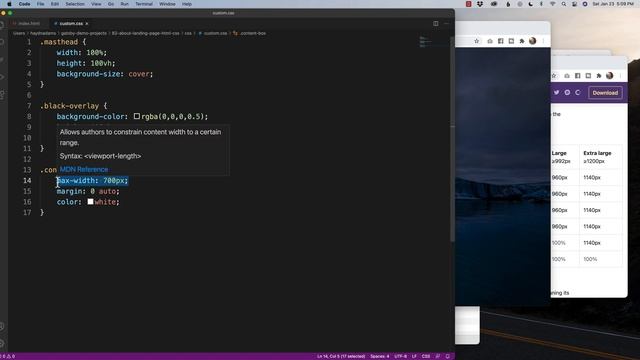
Task: Click profile avatar in the middle browser window
Action: point(532,41)
